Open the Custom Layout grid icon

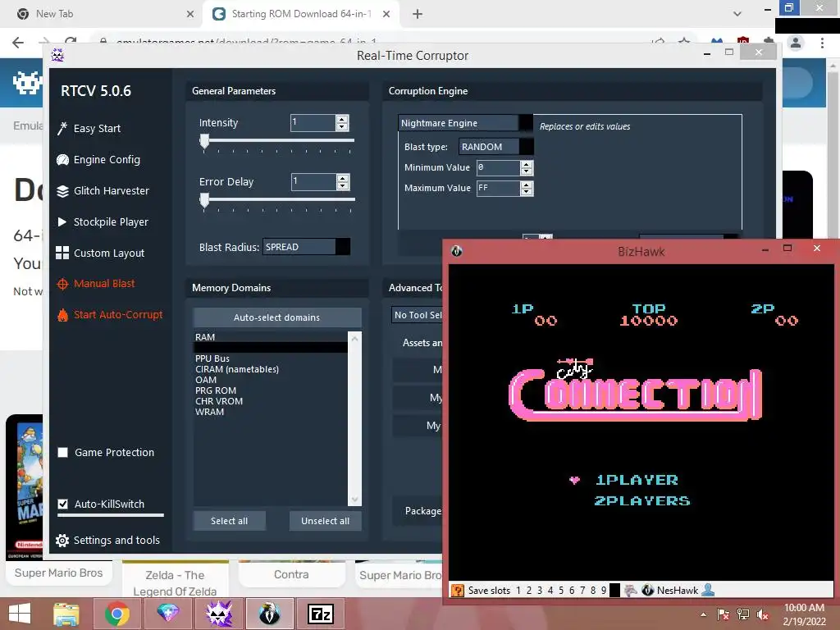coord(62,253)
